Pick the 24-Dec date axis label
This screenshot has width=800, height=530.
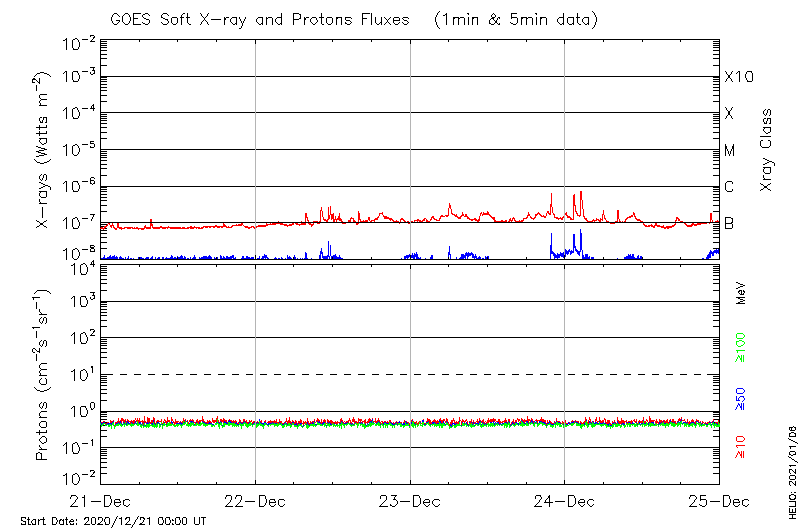click(564, 500)
